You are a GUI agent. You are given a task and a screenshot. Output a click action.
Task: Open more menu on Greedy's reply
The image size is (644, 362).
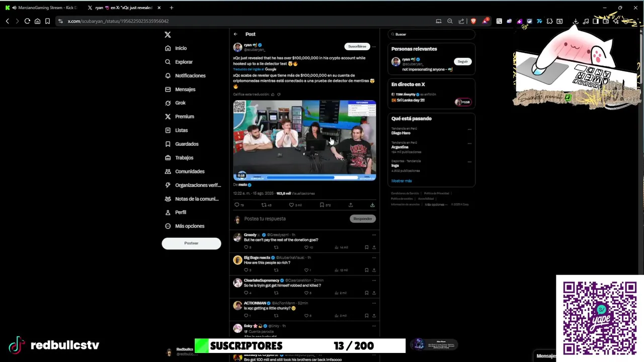click(374, 235)
